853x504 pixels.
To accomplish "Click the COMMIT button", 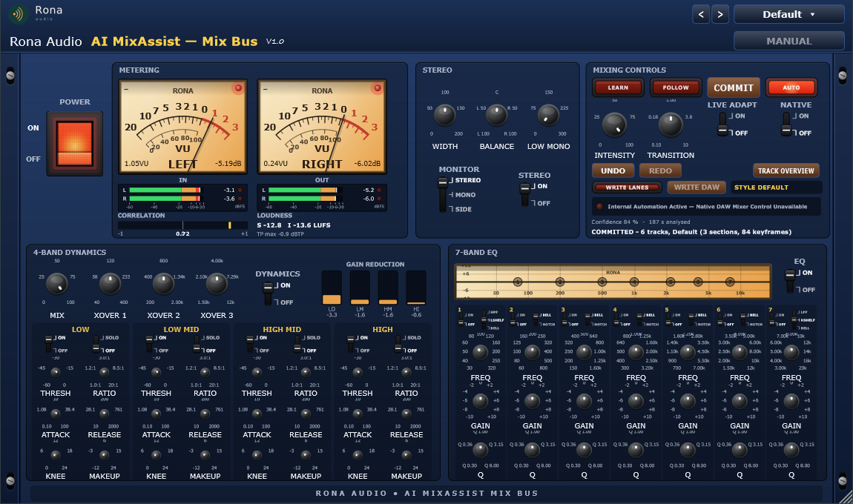I will (734, 87).
